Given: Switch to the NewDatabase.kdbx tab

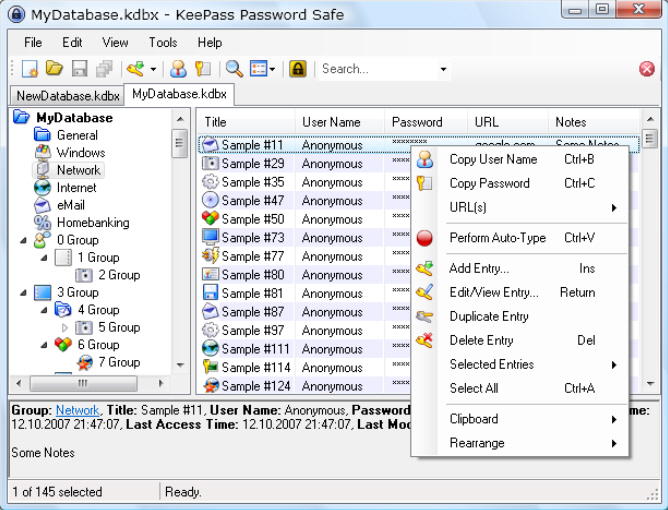Looking at the screenshot, I should click(x=67, y=96).
